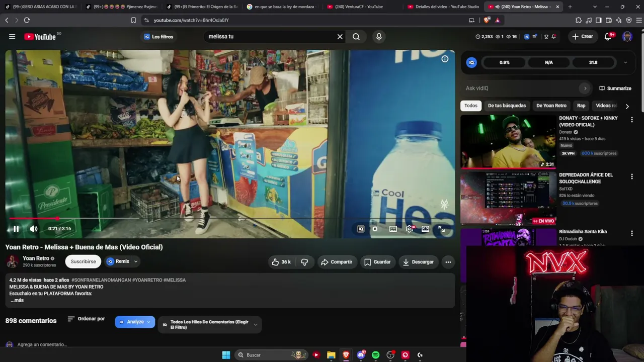Pause the video
Viewport: 644px width, 362px height.
(16, 229)
